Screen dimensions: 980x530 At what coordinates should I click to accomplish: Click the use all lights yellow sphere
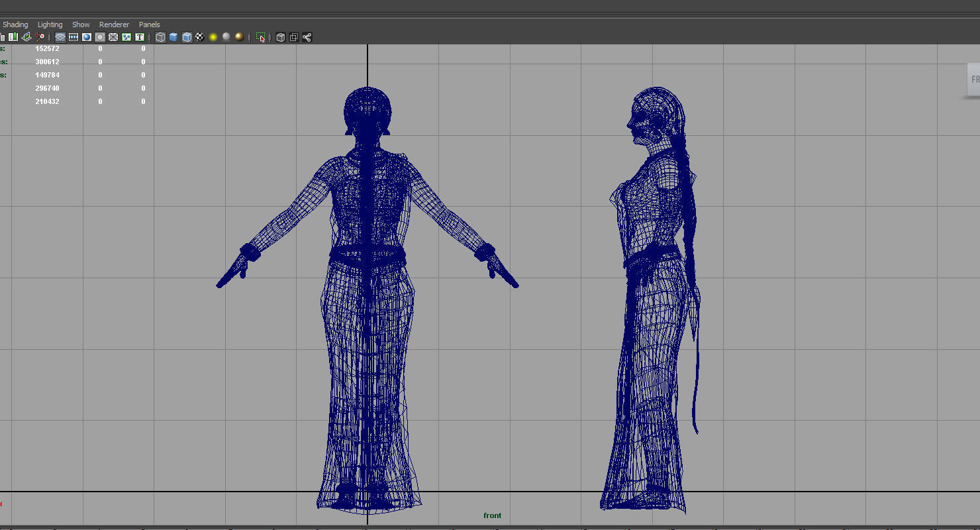(213, 37)
